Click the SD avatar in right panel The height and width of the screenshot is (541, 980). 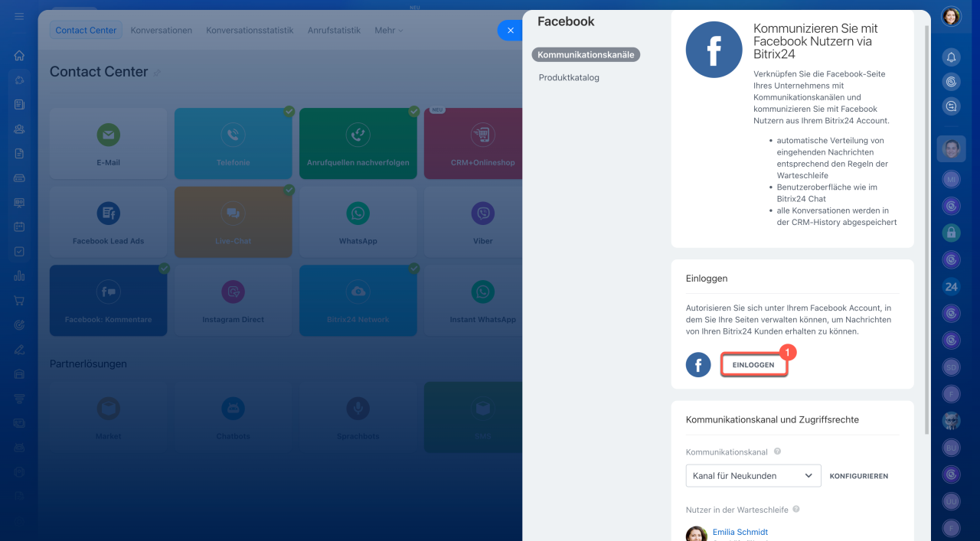pos(951,366)
